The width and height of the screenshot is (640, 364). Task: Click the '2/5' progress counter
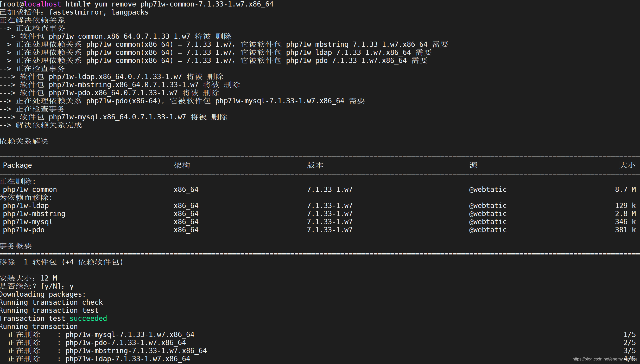[630, 343]
